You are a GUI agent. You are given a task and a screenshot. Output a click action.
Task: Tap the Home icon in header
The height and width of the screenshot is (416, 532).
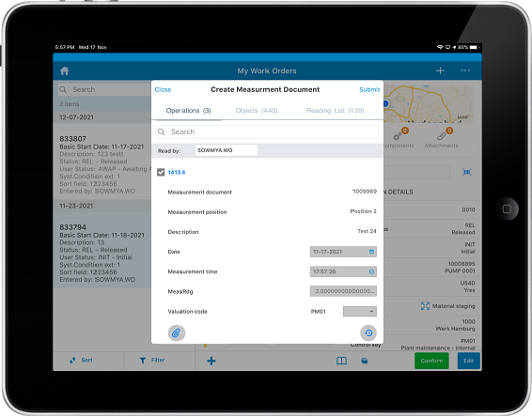coord(65,70)
